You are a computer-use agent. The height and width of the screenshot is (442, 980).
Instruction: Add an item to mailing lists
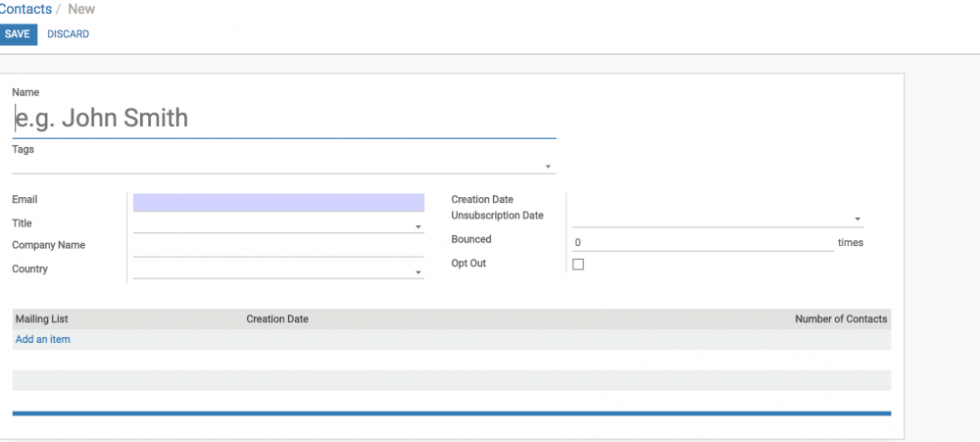(x=42, y=339)
